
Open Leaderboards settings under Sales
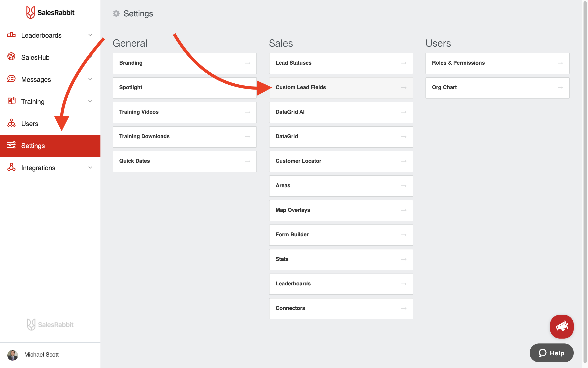click(341, 284)
